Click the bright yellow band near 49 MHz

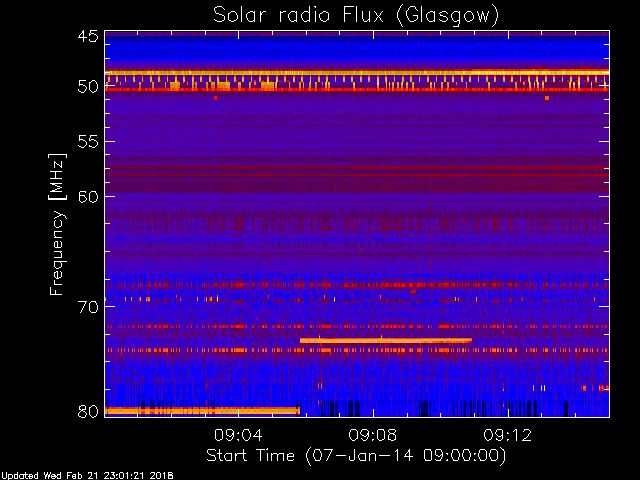click(357, 72)
